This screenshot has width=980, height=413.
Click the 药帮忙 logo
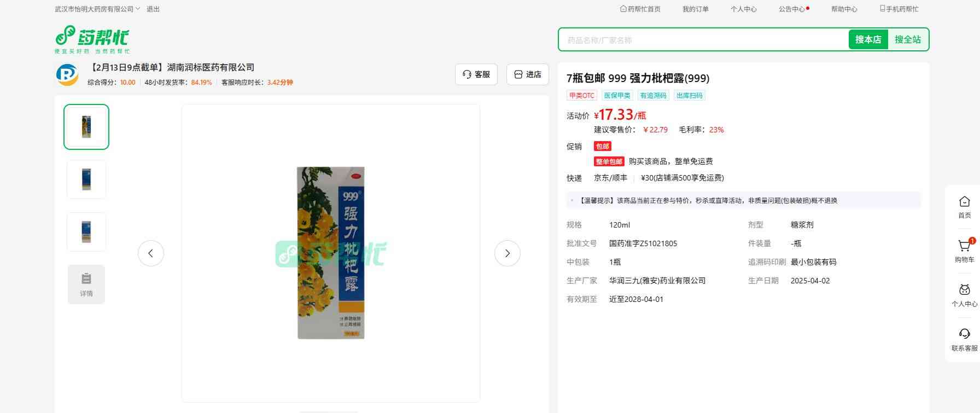(92, 39)
